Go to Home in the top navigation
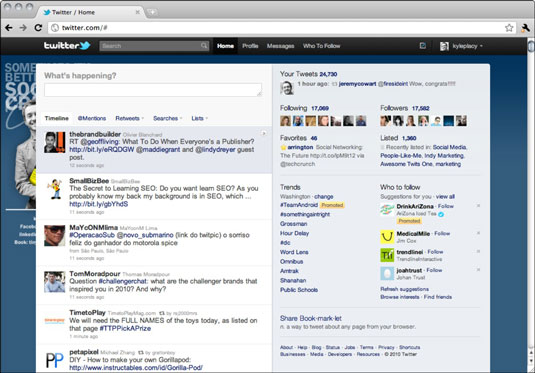Screen dimensions: 535x373 225,46
